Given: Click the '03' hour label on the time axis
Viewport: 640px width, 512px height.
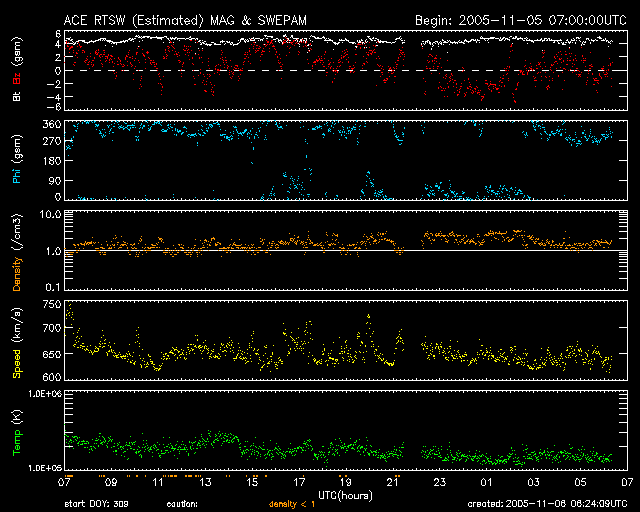Looking at the screenshot, I should (x=533, y=483).
